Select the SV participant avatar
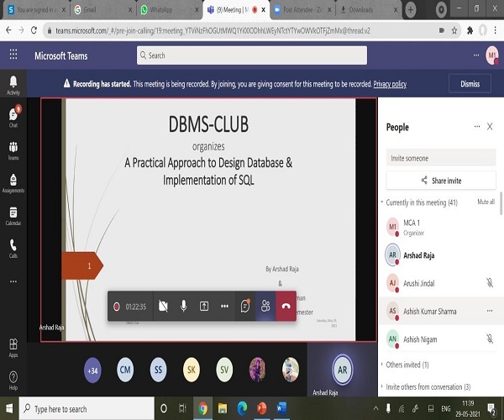The width and height of the screenshot is (504, 420). point(224,370)
